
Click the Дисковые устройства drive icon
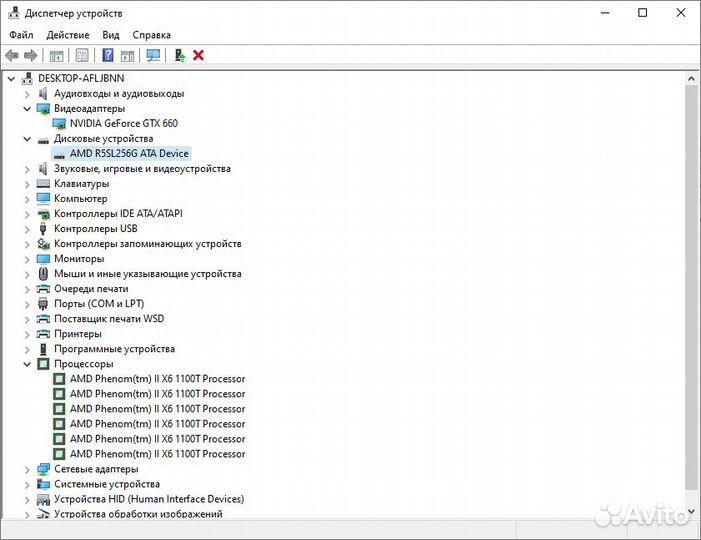click(43, 140)
